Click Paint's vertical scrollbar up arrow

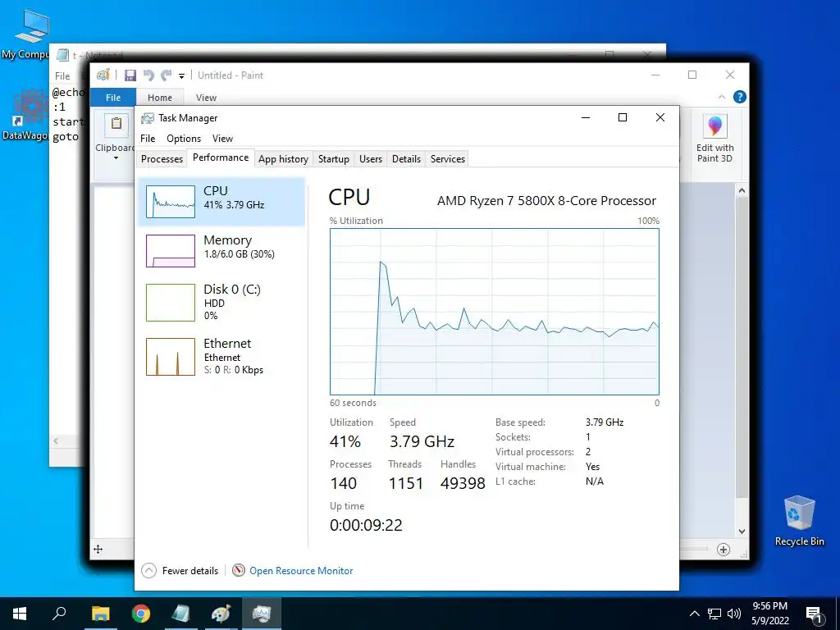[x=742, y=190]
